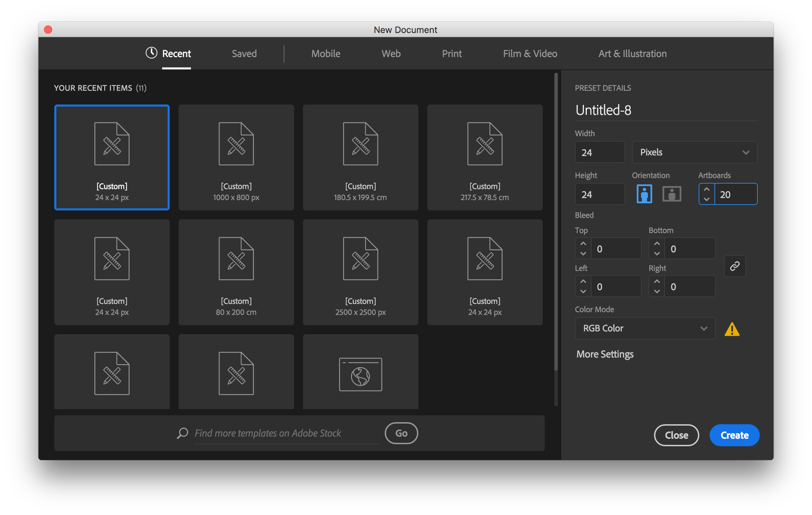The height and width of the screenshot is (515, 812).
Task: Open the Pixels units dropdown
Action: tap(694, 152)
